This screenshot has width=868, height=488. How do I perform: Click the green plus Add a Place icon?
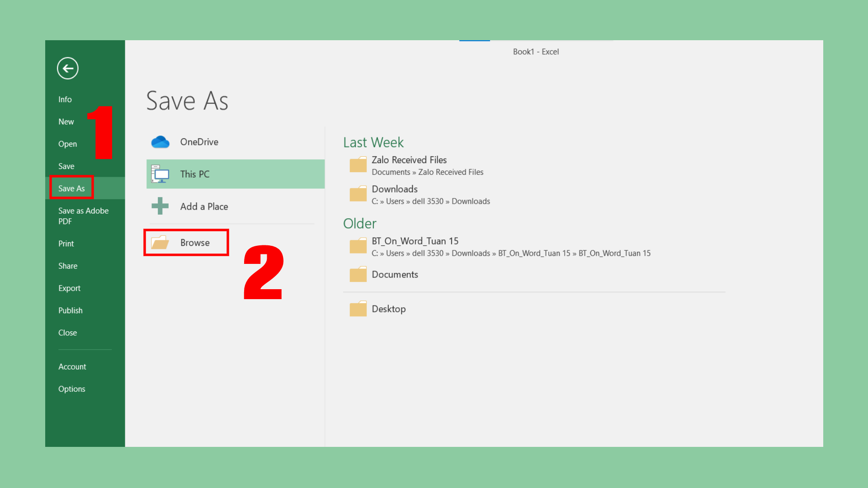coord(160,206)
